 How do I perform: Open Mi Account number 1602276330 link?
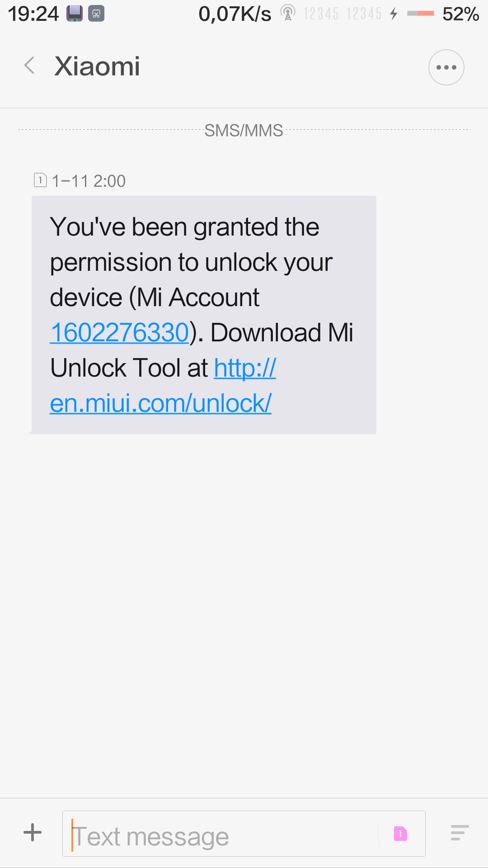click(119, 333)
